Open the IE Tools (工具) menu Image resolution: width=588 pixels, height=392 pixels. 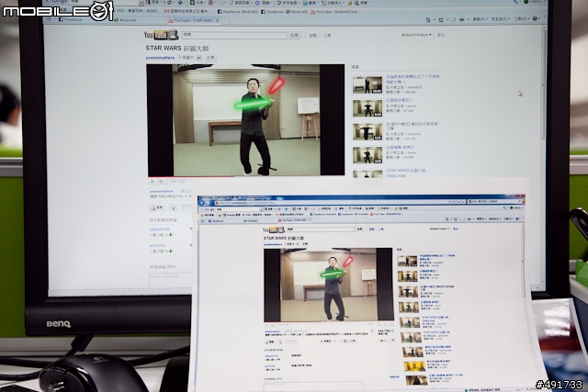pos(521,18)
